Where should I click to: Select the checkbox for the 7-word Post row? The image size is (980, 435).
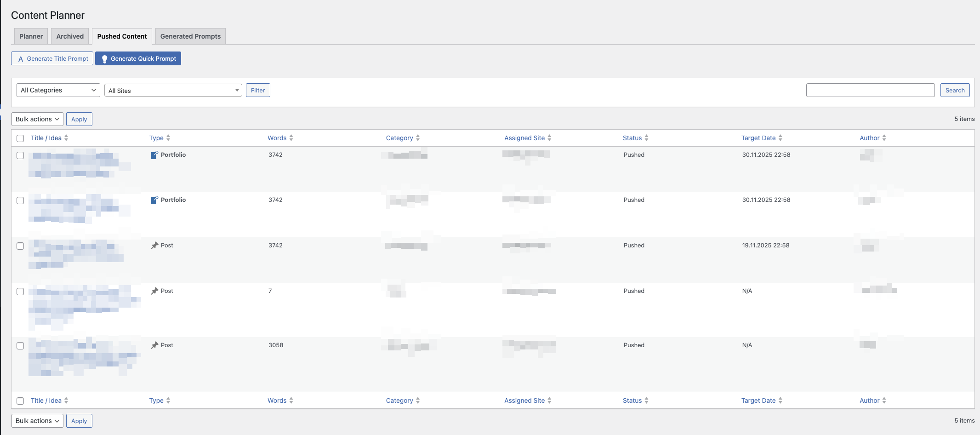(20, 292)
